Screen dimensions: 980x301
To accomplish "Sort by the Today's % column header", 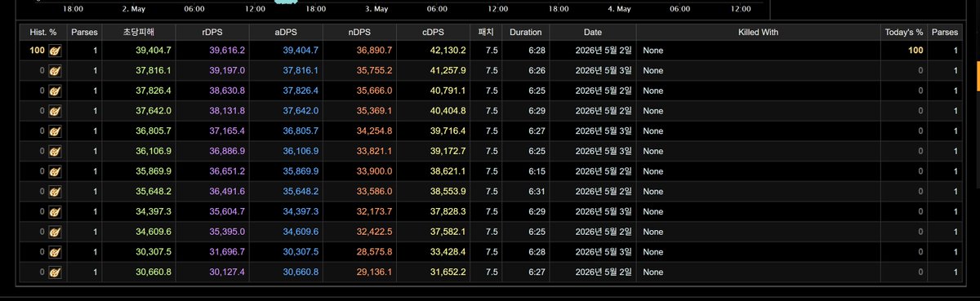I will tap(904, 32).
